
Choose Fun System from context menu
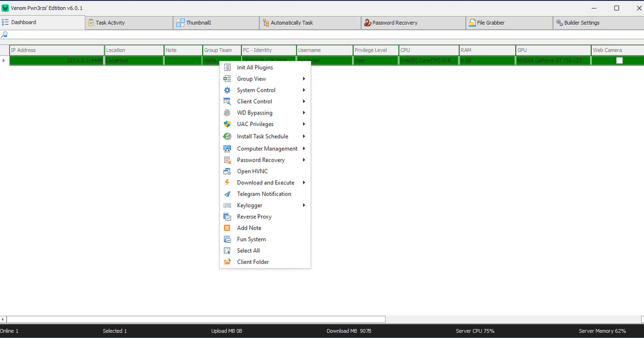[265, 239]
